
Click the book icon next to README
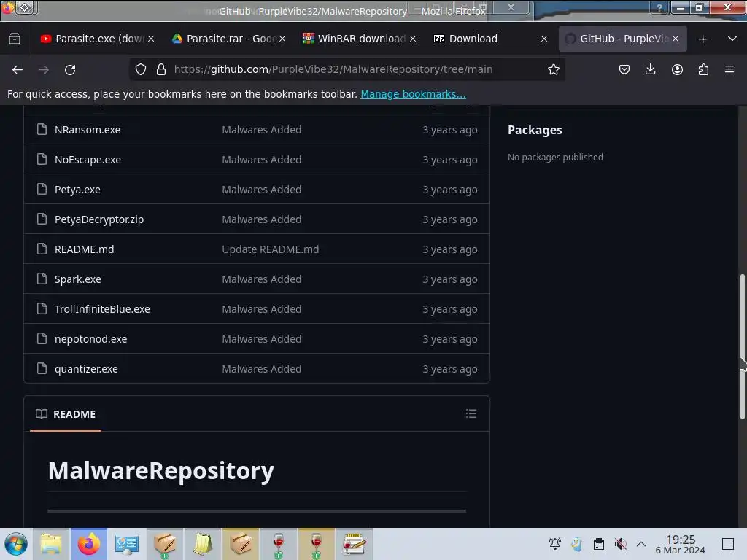pos(42,414)
